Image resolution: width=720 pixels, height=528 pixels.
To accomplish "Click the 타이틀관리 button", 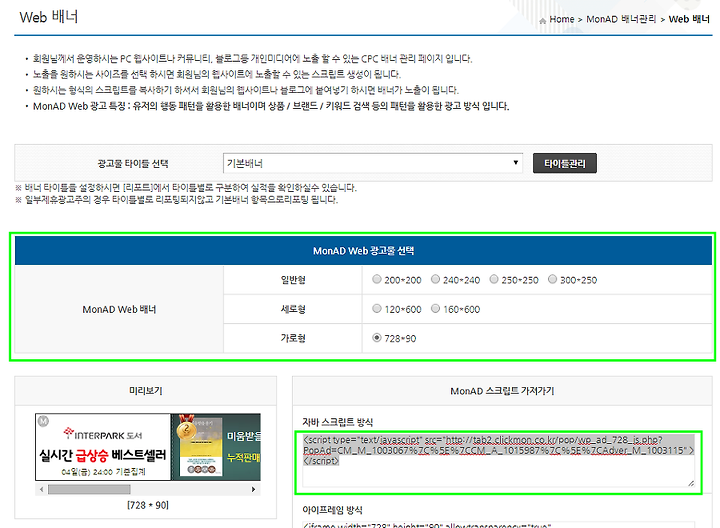I will coord(564,163).
